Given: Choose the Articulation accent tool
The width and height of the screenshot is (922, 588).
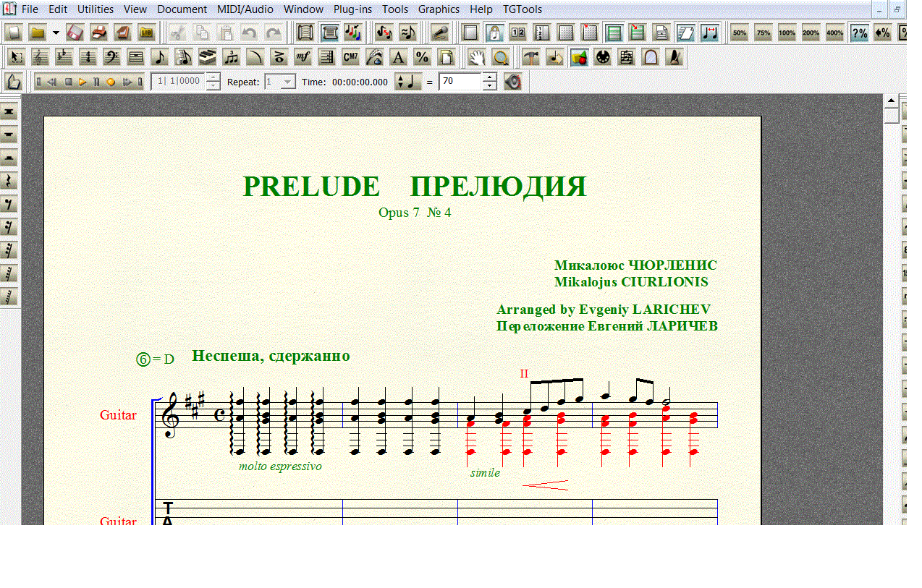Looking at the screenshot, I should 279,57.
